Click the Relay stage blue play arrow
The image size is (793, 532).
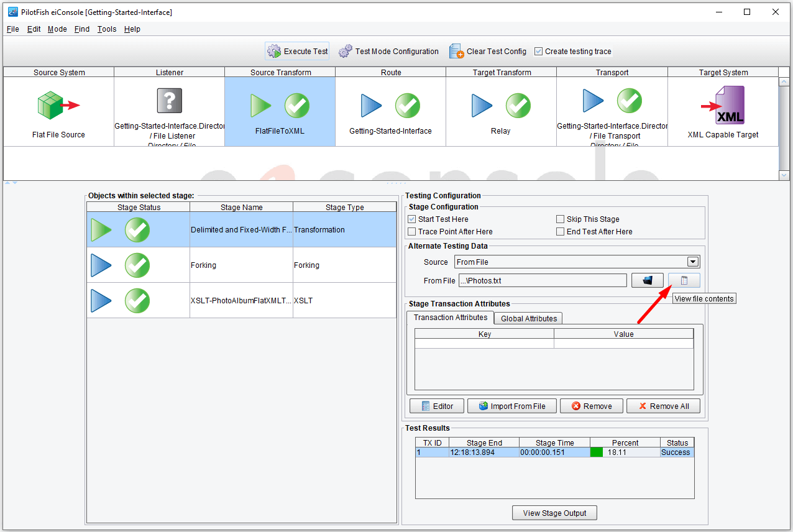(x=482, y=106)
